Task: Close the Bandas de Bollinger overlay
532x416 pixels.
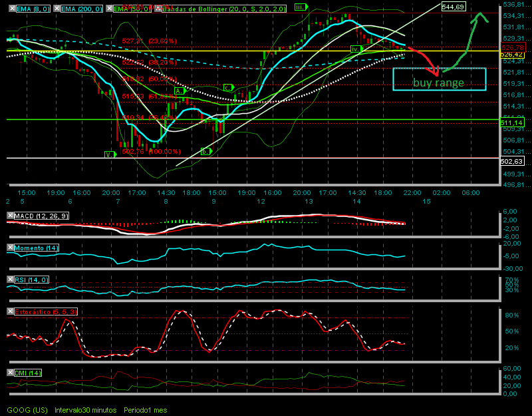Action: [158, 9]
